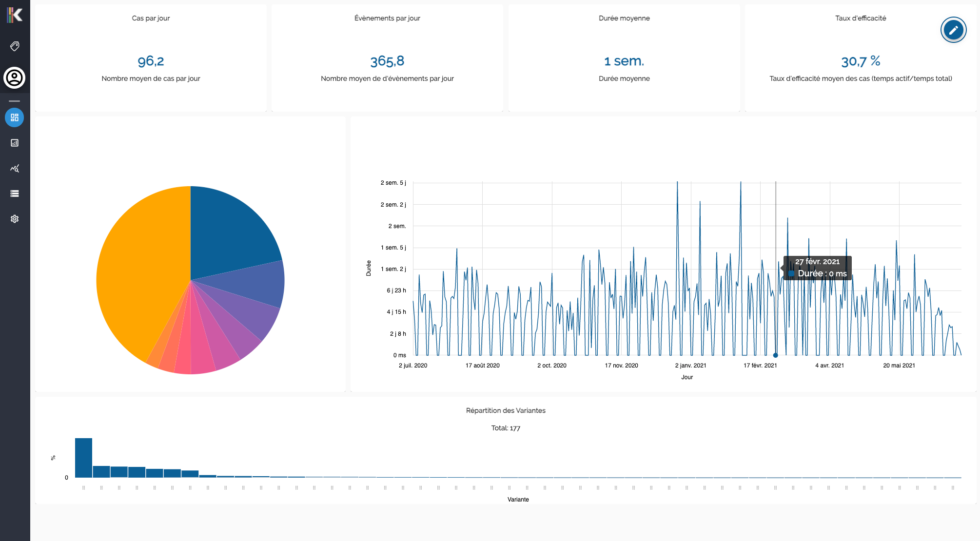Click the '17 nov. 2020' axis label

click(x=622, y=366)
